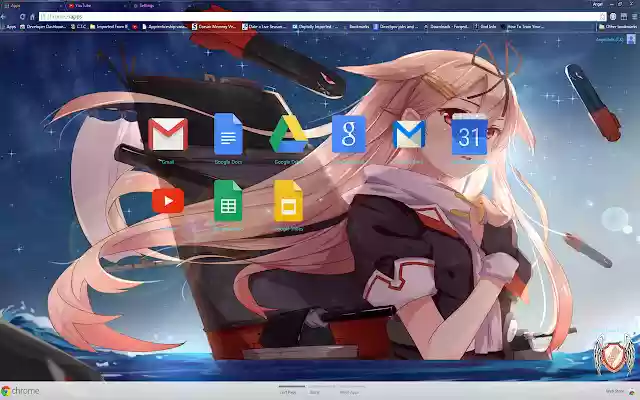Click the extension icon next to the globe
The image size is (640, 400).
click(624, 17)
